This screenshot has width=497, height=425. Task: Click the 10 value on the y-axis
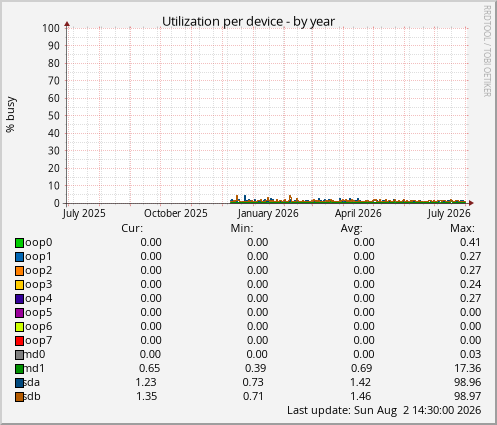(x=54, y=186)
